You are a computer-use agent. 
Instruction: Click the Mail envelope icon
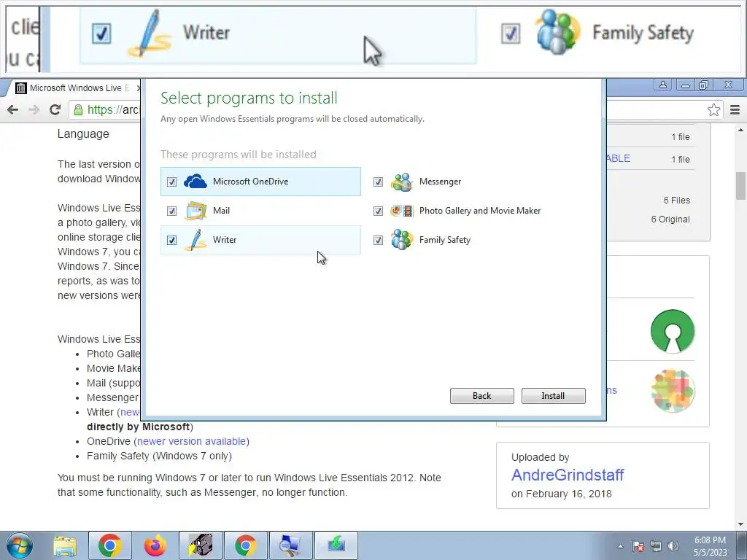pyautogui.click(x=196, y=211)
